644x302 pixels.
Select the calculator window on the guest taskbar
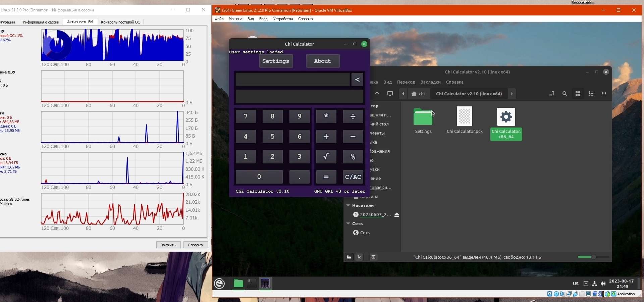pyautogui.click(x=265, y=284)
